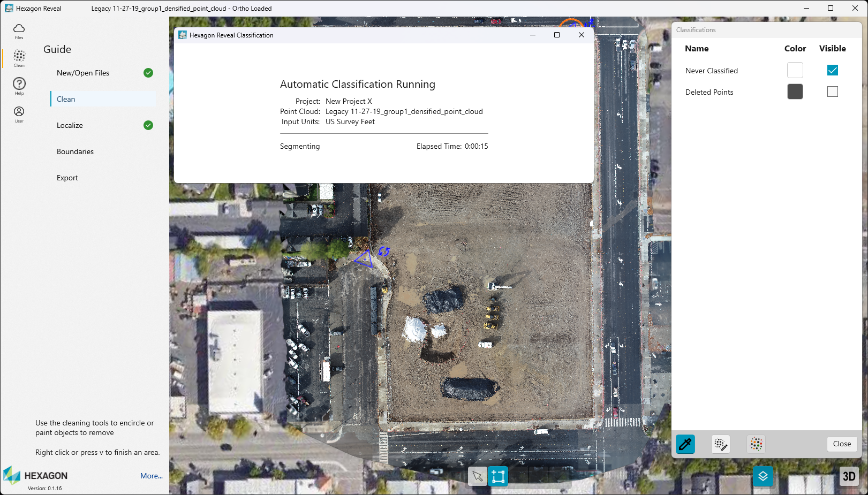Activate the eyedropper classification tool
Viewport: 868px width, 495px height.
[685, 444]
